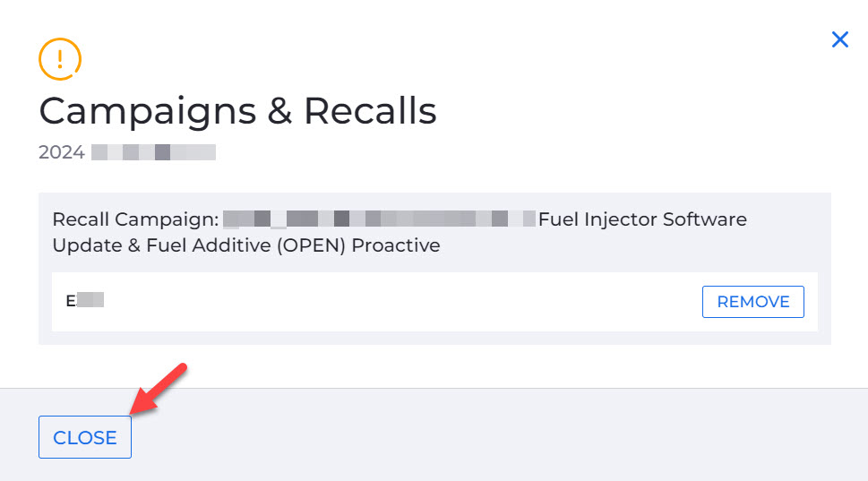Image resolution: width=868 pixels, height=481 pixels.
Task: Click the word Proactive in the recall description
Action: click(x=396, y=245)
